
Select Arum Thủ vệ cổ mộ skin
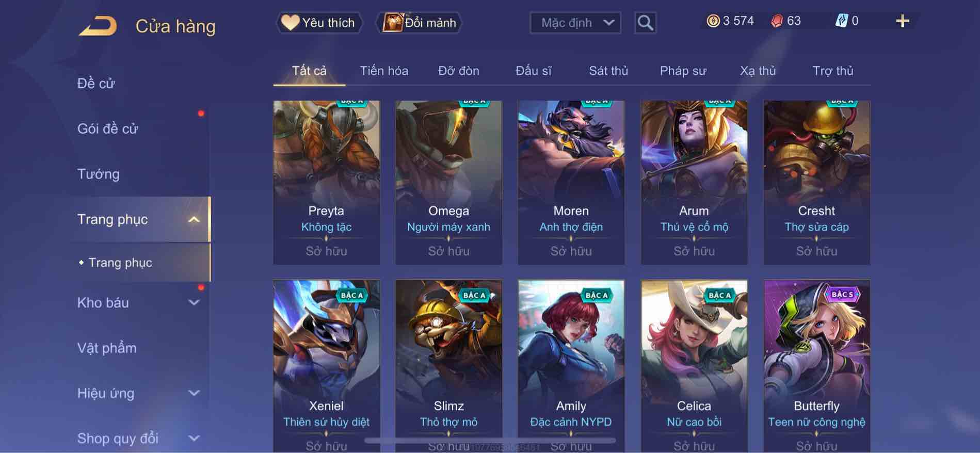(x=694, y=183)
